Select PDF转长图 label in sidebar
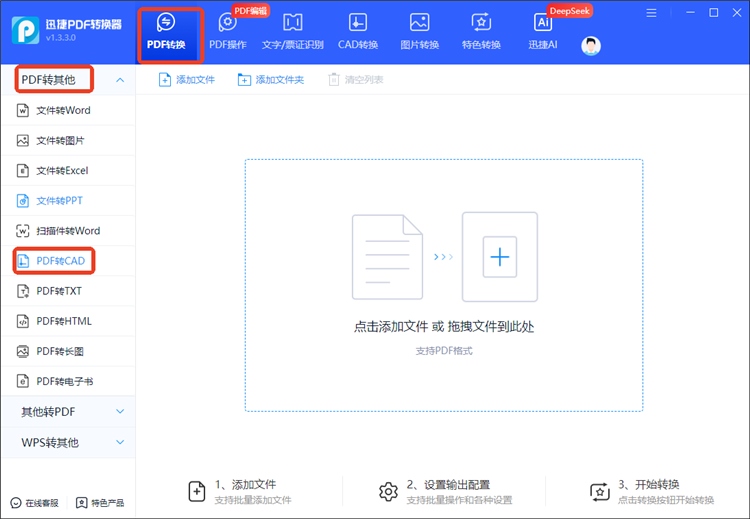Screen dimensions: 750x519 pyautogui.click(x=60, y=352)
